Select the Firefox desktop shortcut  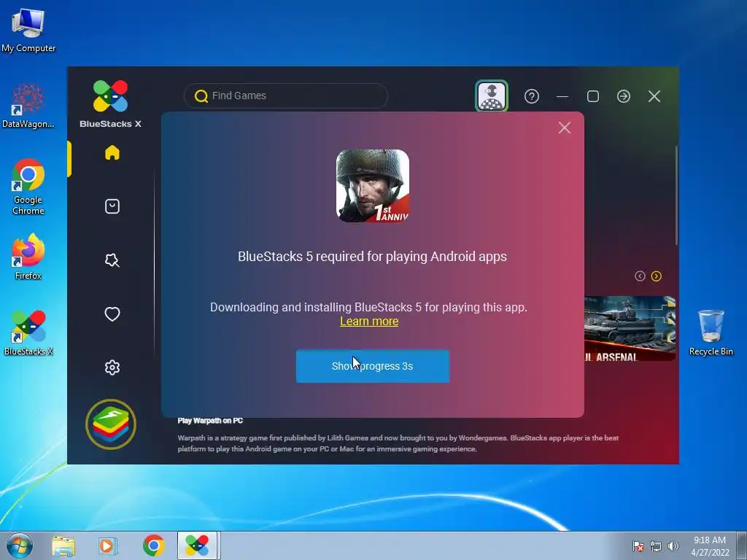click(28, 256)
